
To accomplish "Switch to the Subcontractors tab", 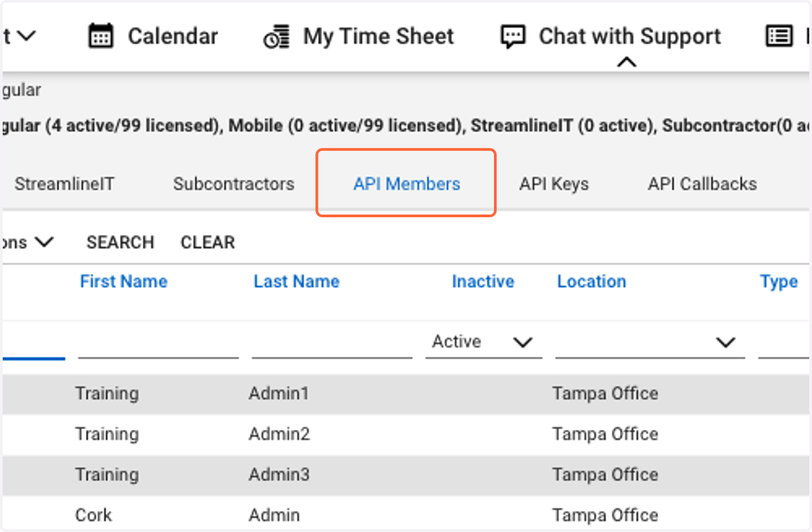I will coord(233,183).
